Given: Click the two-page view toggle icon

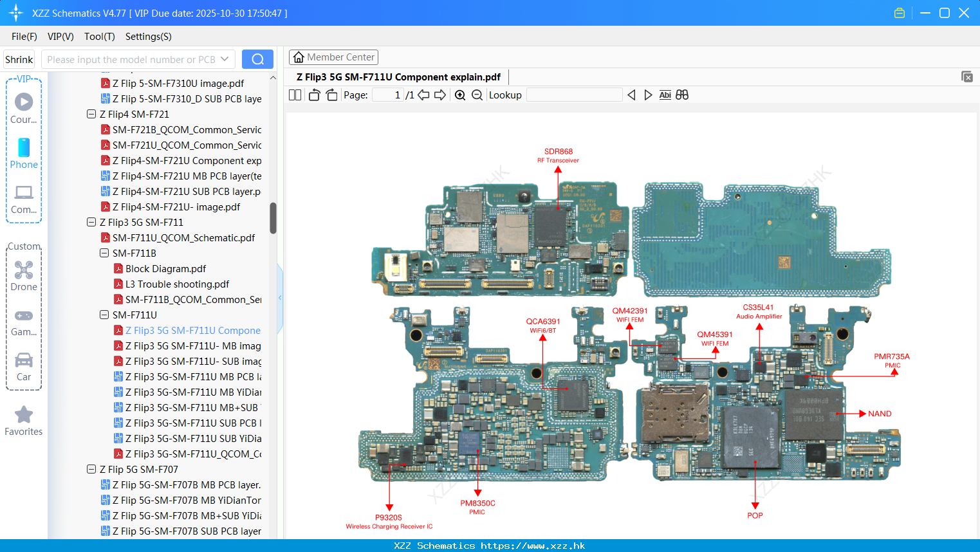Looking at the screenshot, I should [x=295, y=95].
